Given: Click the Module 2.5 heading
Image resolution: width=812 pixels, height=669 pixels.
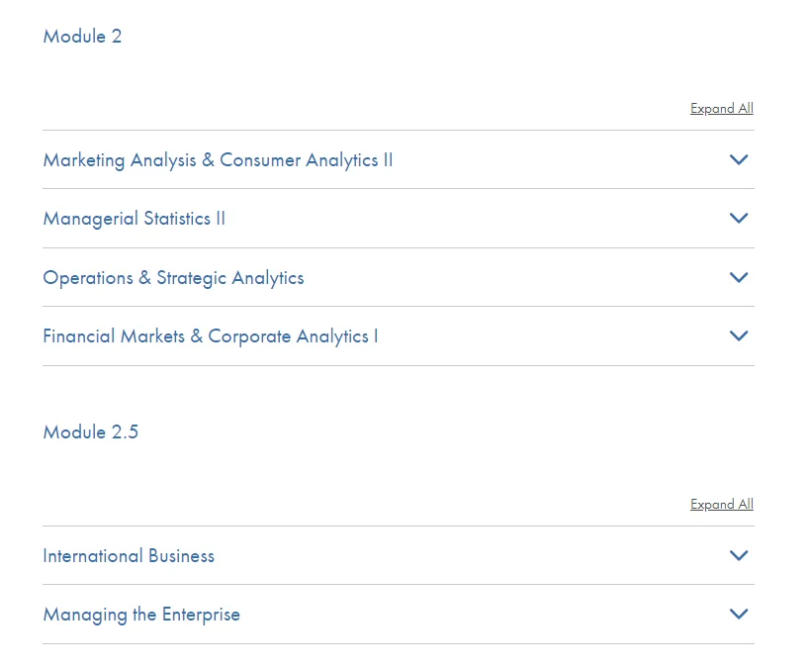Looking at the screenshot, I should point(90,432).
